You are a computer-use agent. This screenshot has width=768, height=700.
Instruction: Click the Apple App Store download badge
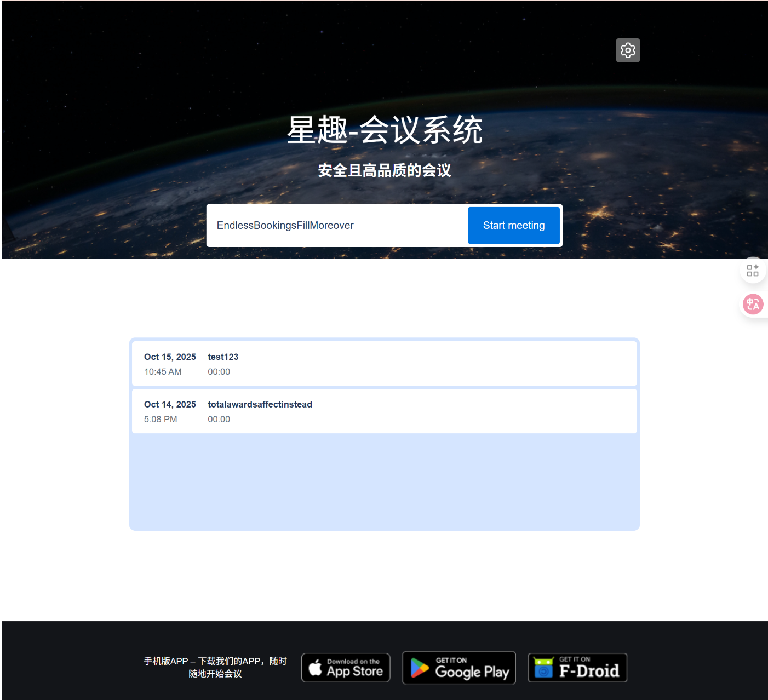346,667
